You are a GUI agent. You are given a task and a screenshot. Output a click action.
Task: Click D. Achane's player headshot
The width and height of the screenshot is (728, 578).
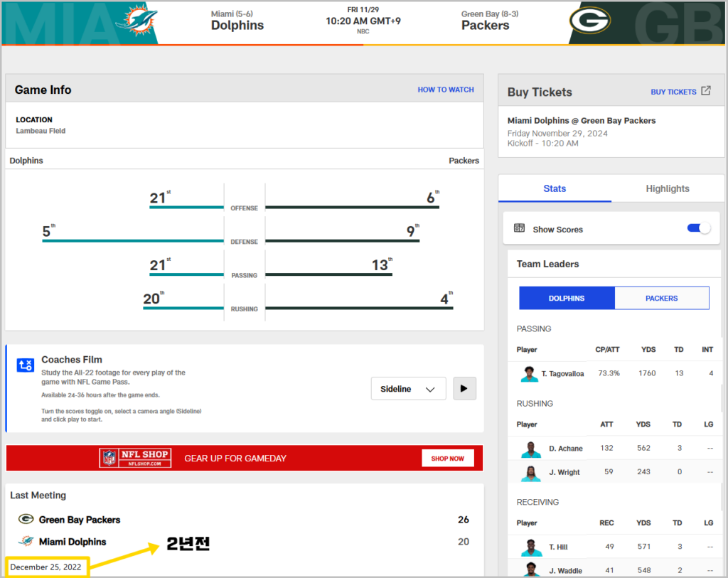tap(531, 449)
